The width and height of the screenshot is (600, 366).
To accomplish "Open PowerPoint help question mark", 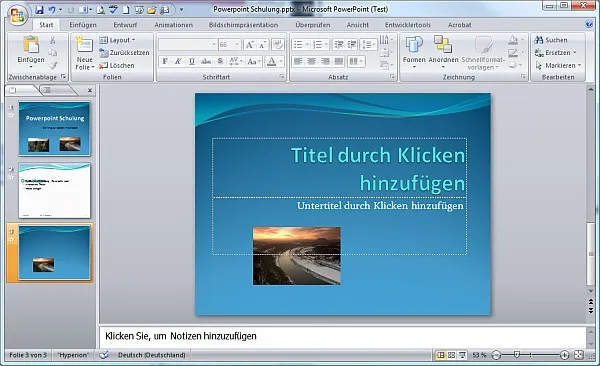I will [589, 24].
